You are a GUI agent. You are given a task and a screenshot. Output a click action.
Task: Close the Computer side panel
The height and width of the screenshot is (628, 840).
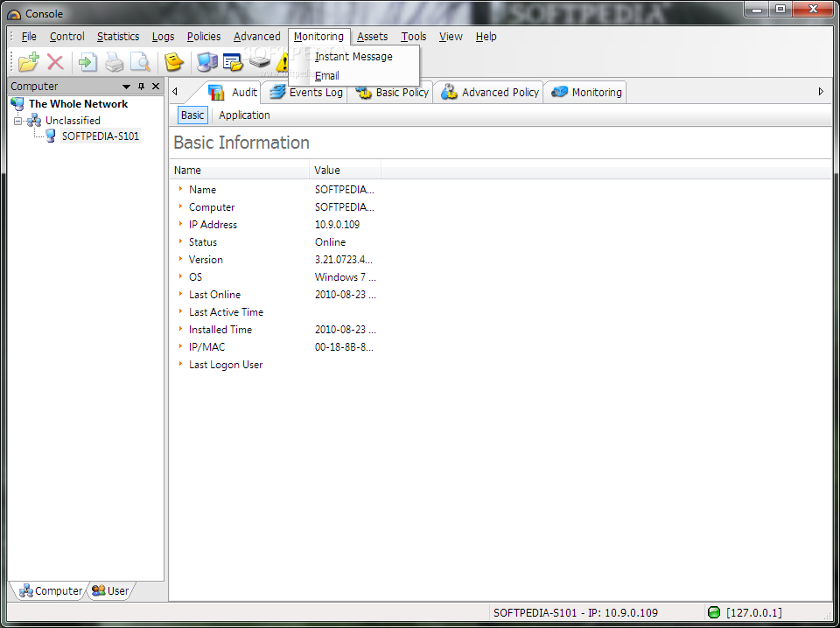(156, 87)
